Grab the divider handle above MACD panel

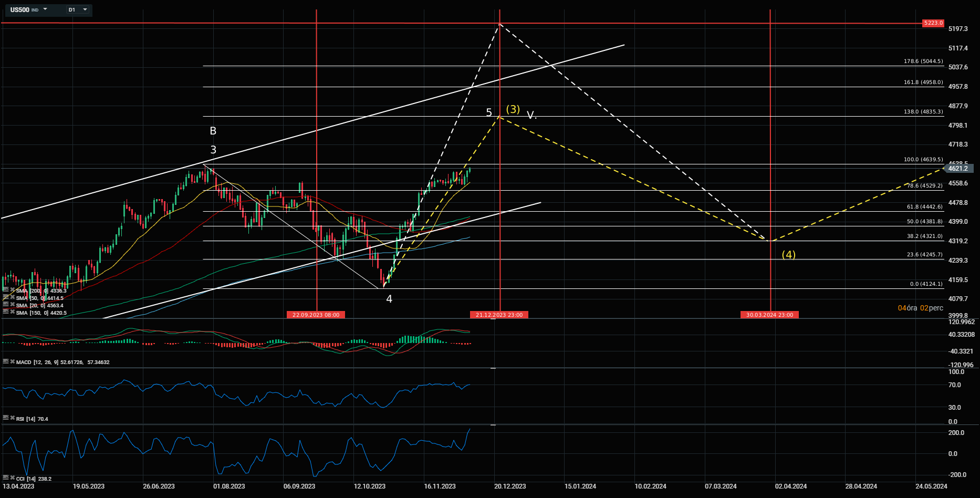[493, 319]
